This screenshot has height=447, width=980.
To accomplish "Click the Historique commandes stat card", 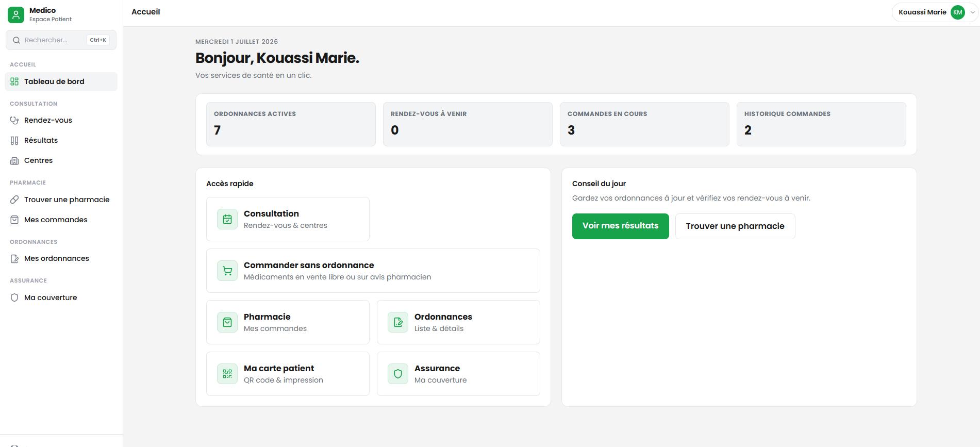I will (x=821, y=124).
